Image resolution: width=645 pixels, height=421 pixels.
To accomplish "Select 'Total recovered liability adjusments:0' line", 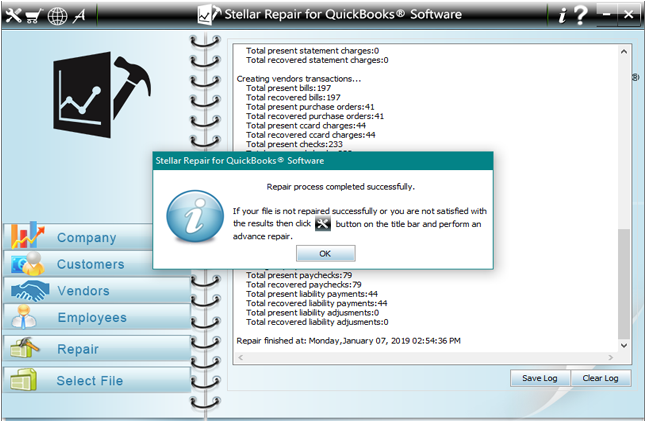I will point(317,322).
